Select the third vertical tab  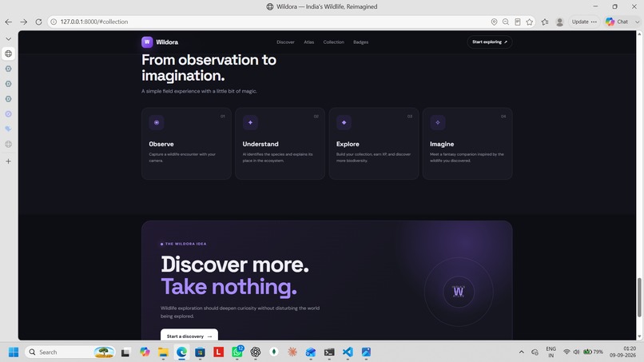pyautogui.click(x=9, y=84)
